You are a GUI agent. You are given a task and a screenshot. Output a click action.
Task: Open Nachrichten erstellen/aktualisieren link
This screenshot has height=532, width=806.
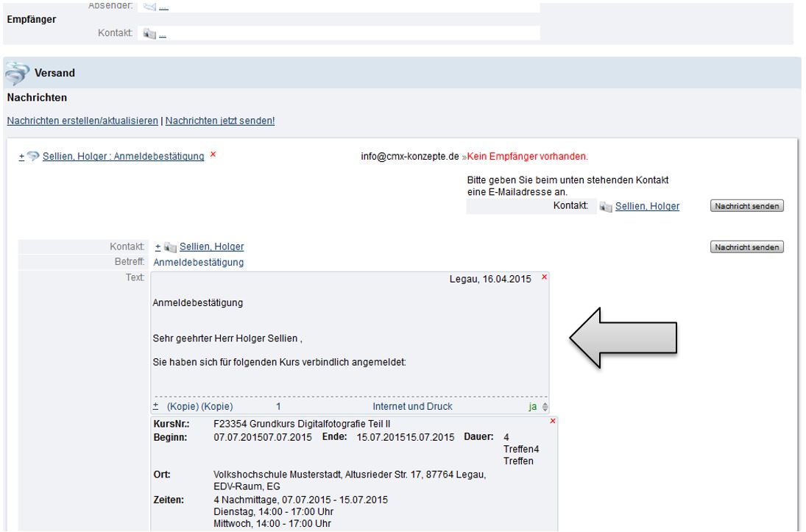[x=82, y=121]
